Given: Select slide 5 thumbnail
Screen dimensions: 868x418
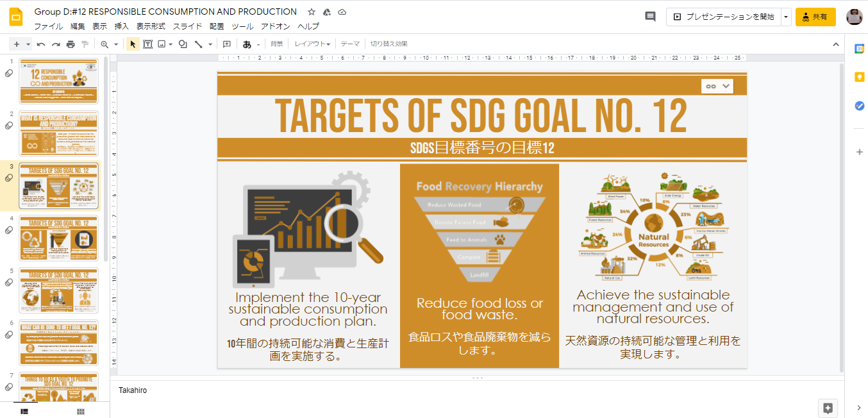Looking at the screenshot, I should pos(58,290).
